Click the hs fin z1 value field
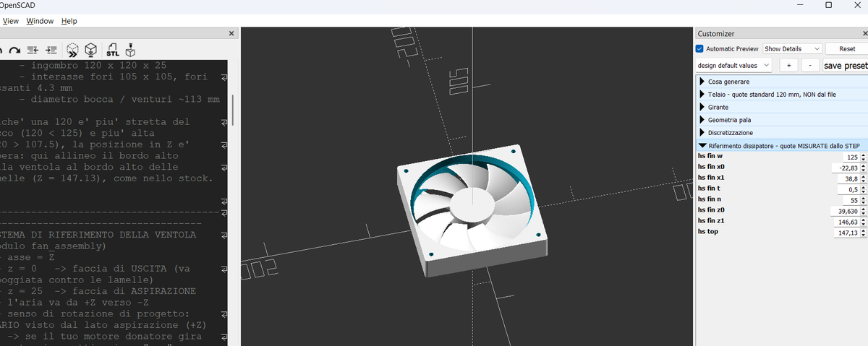This screenshot has height=346, width=868. pyautogui.click(x=846, y=222)
